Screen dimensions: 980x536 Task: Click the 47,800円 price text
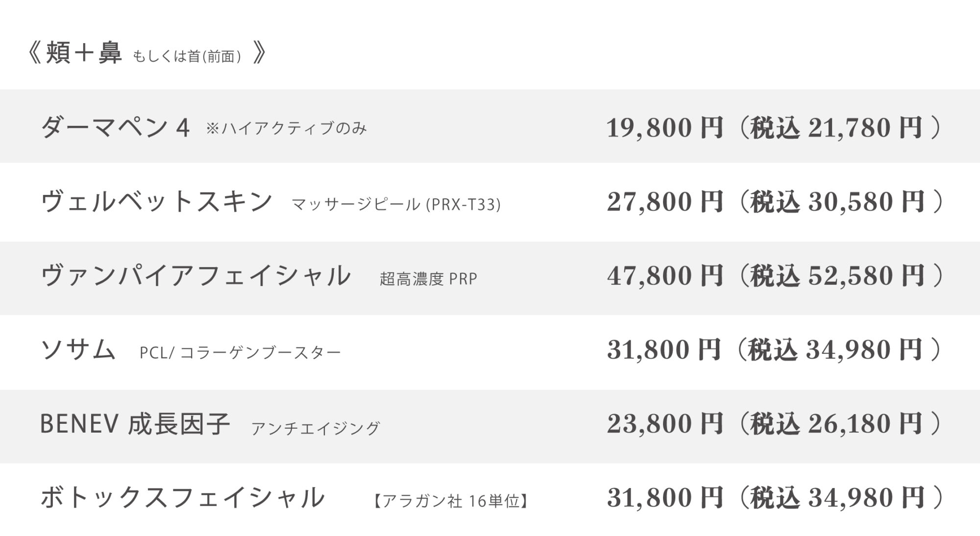click(665, 276)
